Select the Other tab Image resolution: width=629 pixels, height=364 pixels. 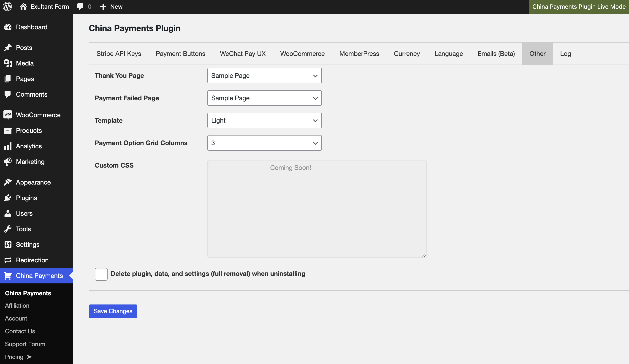pos(537,54)
